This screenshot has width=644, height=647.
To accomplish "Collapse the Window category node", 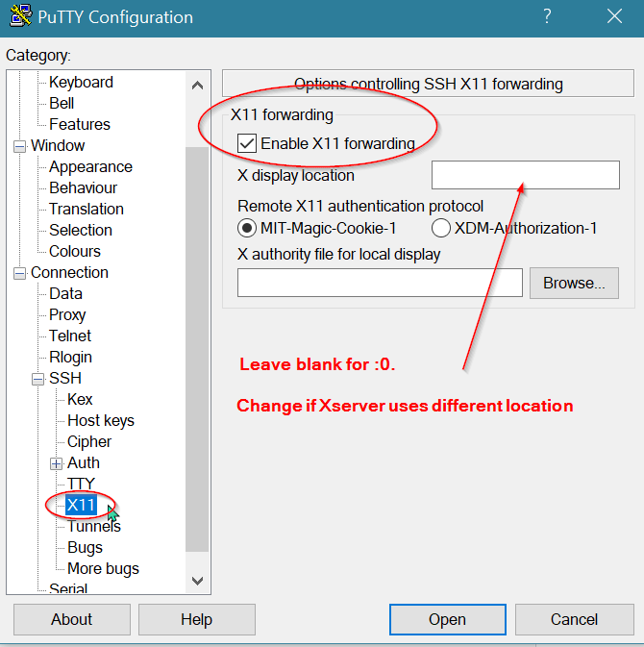I will (19, 146).
